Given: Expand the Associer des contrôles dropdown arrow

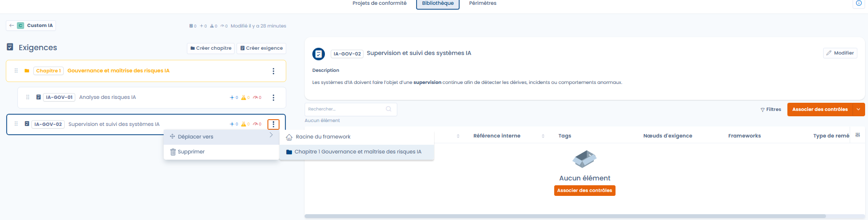Looking at the screenshot, I should (858, 110).
